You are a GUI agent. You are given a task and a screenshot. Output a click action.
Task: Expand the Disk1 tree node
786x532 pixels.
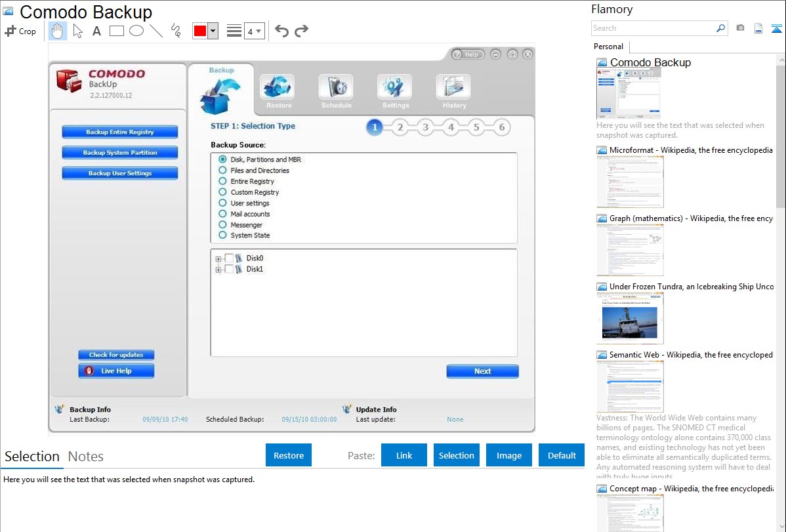218,270
